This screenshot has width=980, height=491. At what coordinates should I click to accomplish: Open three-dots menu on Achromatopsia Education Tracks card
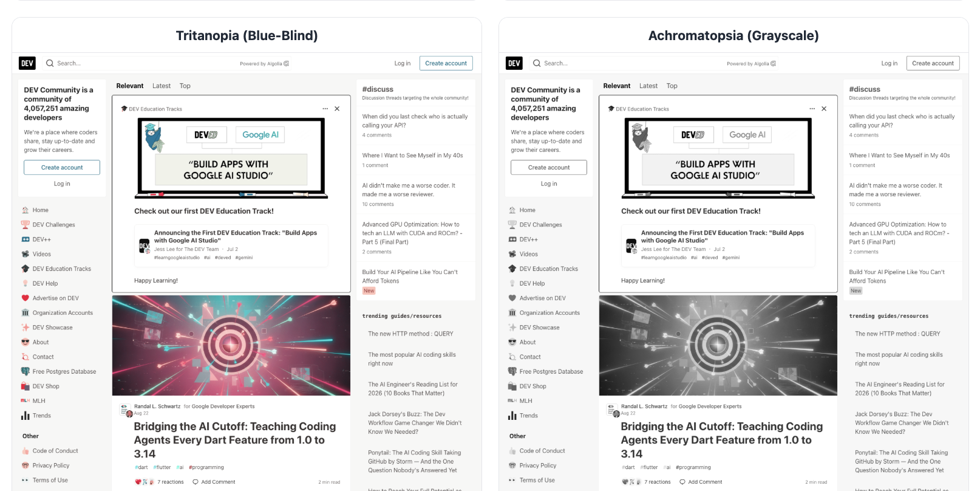click(812, 109)
